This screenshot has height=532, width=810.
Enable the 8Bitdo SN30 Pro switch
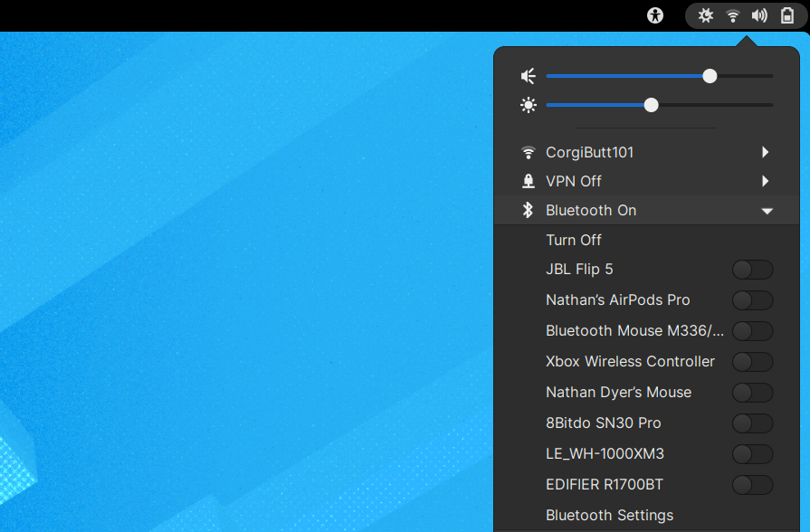[753, 423]
